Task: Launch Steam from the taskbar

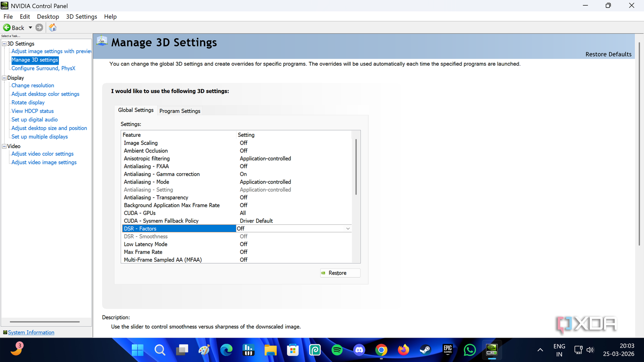Action: [425, 350]
